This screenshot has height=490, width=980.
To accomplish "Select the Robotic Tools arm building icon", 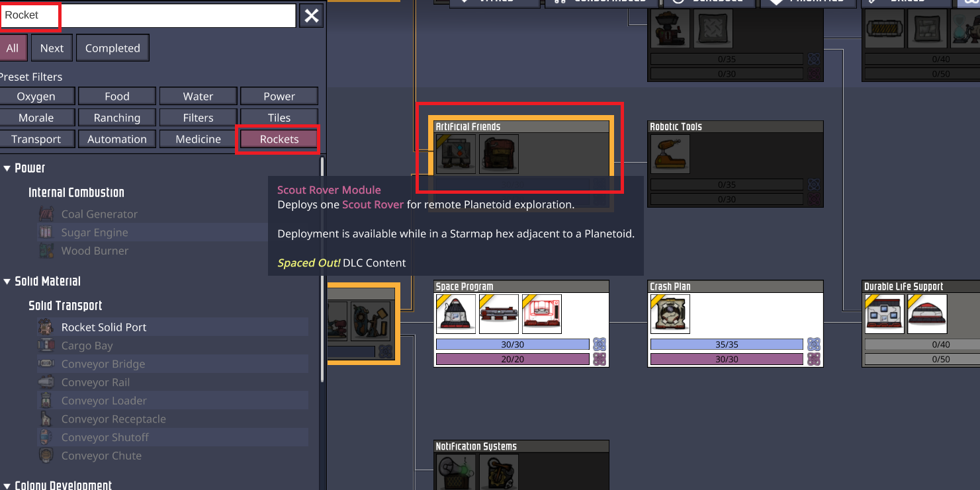I will coord(670,154).
